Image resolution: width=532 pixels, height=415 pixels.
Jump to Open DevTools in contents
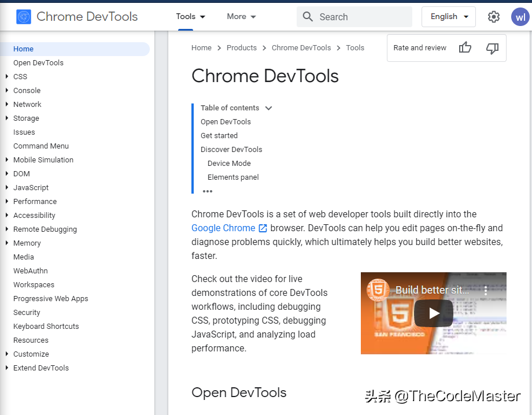click(x=226, y=122)
